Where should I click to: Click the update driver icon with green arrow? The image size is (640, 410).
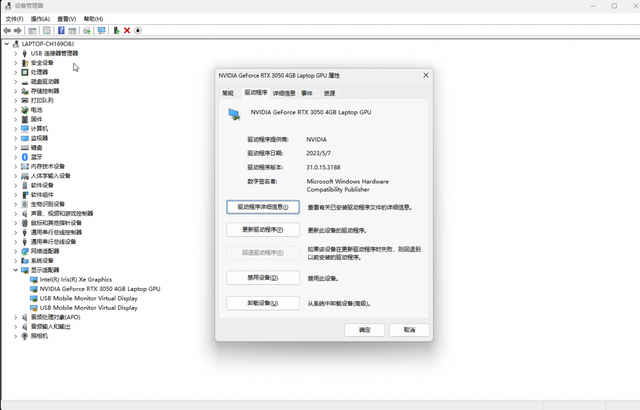(x=116, y=31)
